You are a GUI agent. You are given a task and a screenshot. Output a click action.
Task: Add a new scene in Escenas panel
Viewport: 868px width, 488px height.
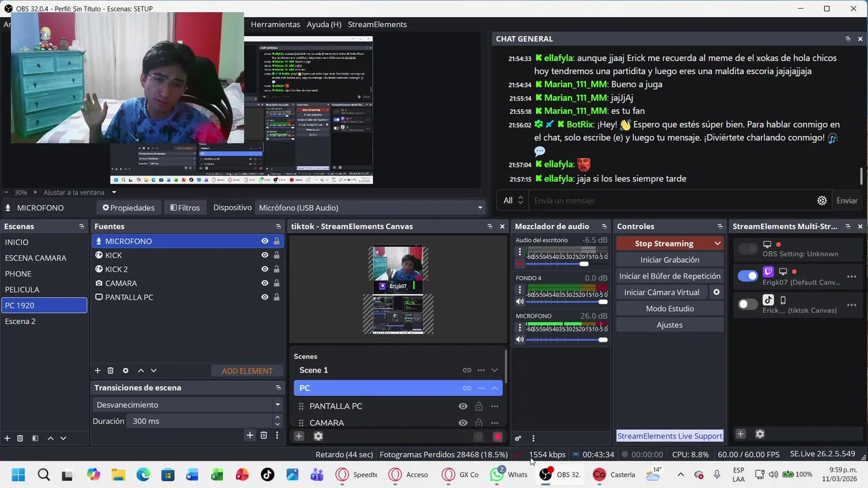click(x=7, y=439)
